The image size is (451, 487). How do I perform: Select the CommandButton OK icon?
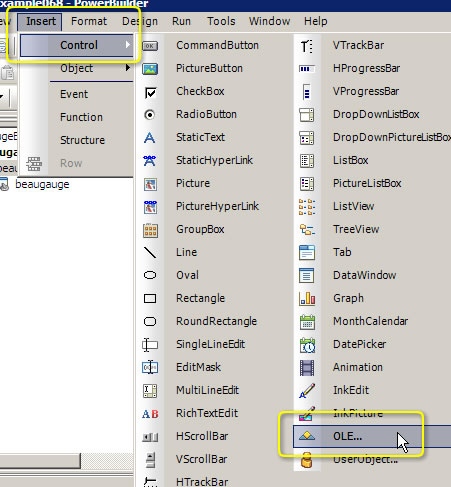click(x=150, y=46)
